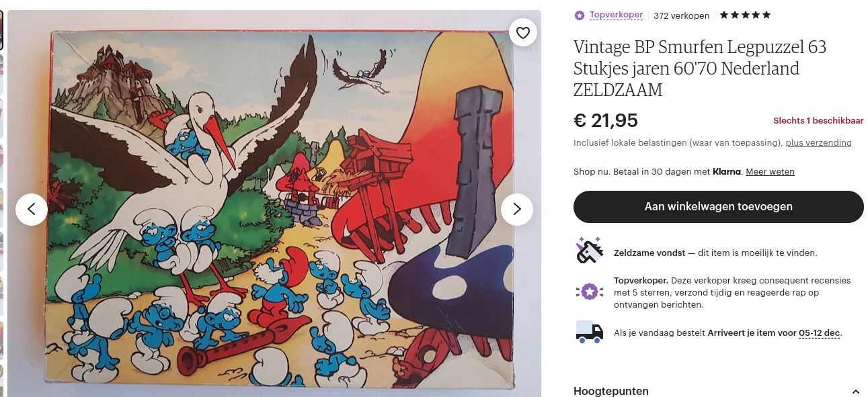This screenshot has height=397, width=868.
Task: Go to previous product image
Action: coord(32,210)
